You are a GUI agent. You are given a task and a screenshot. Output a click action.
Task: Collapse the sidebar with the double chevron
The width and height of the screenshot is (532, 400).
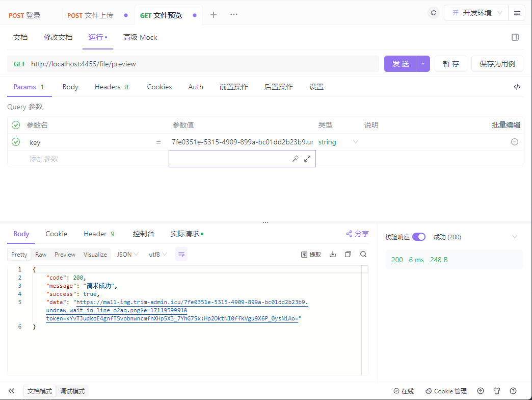click(x=11, y=391)
